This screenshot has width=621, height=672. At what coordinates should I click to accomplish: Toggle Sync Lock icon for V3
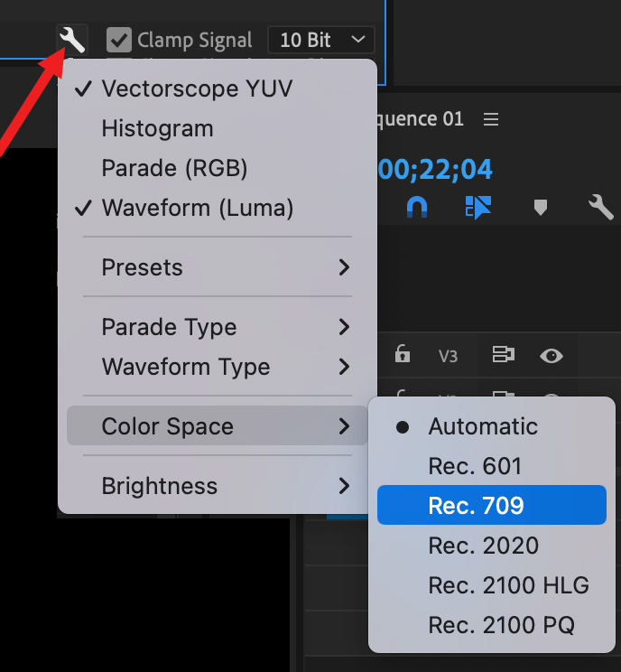(x=503, y=355)
